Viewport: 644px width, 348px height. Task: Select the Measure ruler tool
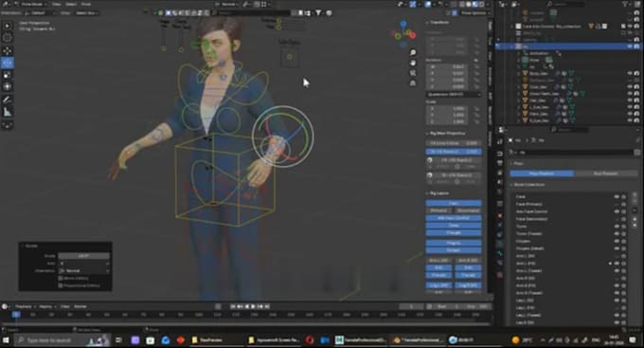[7, 112]
